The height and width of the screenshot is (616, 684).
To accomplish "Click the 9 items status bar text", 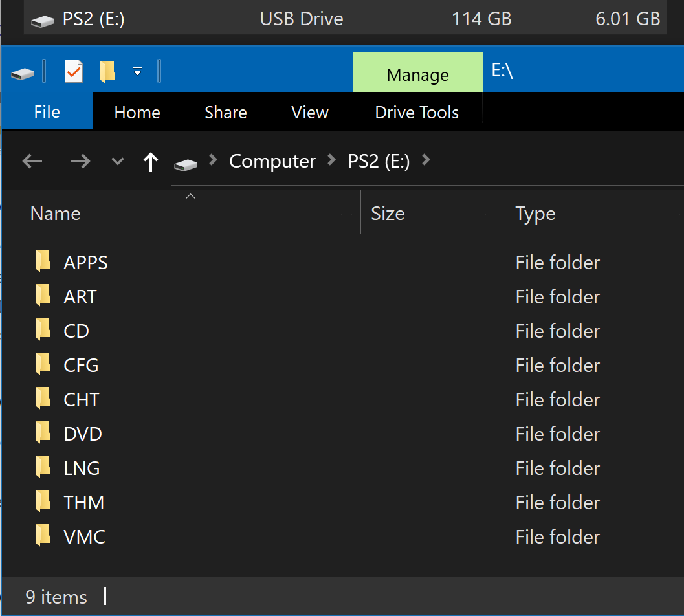I will point(56,597).
